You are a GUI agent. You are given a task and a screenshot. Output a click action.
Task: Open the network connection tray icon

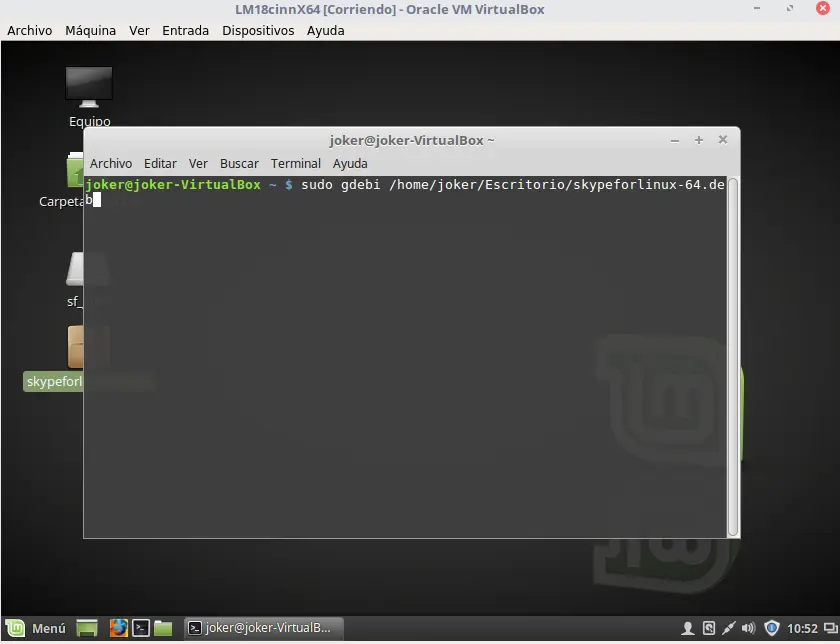[x=729, y=628]
